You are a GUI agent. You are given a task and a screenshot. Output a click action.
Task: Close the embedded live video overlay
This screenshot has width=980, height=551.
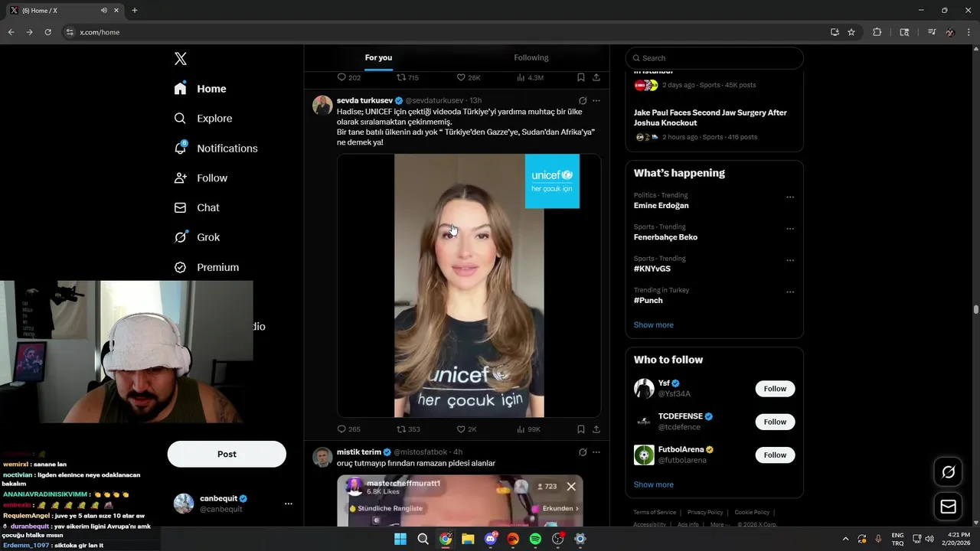coord(571,487)
